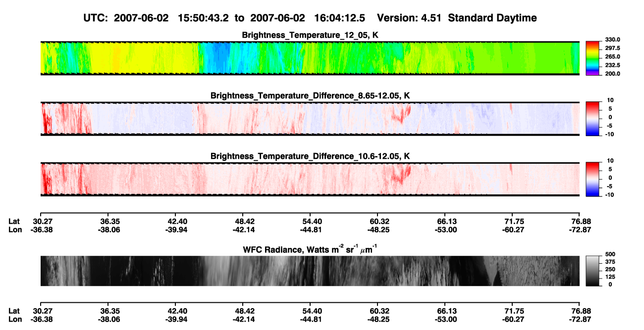
Task: Click the upper axis latitude label 42.40
Action: (178, 221)
